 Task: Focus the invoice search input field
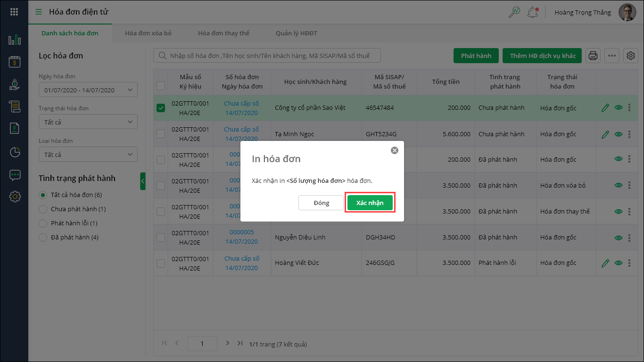[267, 56]
